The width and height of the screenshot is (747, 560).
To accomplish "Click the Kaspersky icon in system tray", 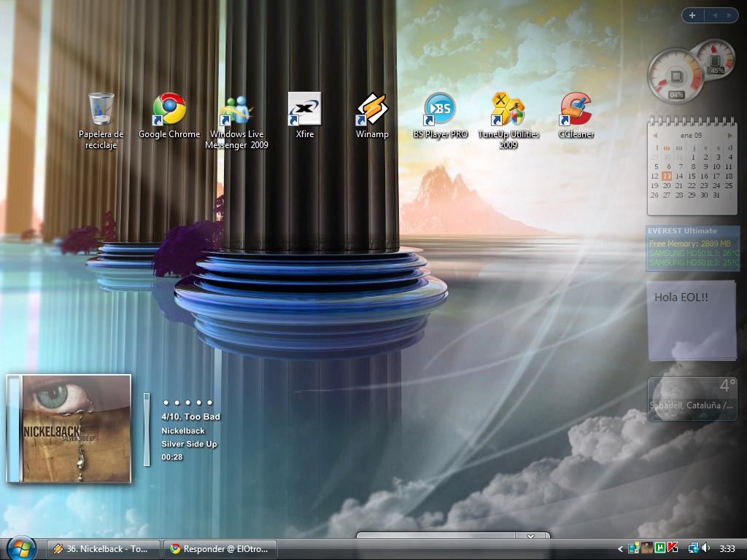I will [673, 548].
